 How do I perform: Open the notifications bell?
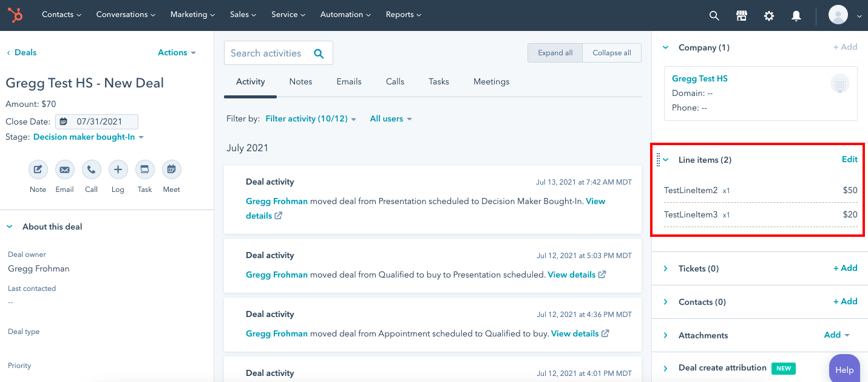pyautogui.click(x=796, y=16)
